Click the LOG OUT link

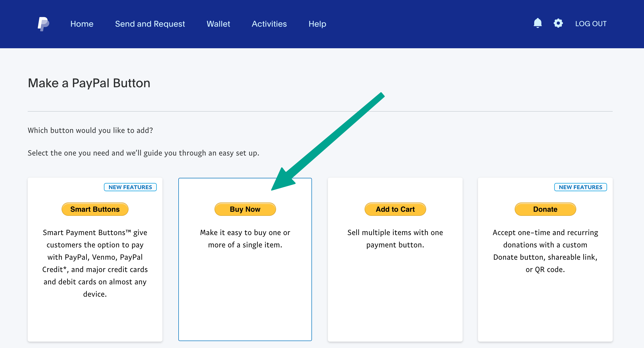coord(591,24)
